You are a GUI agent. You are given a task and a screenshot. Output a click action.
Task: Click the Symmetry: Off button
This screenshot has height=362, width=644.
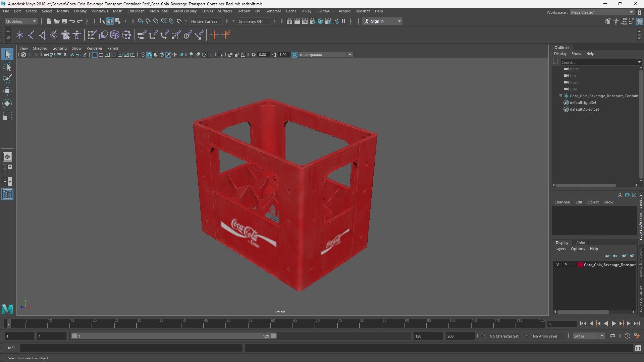[x=254, y=21]
